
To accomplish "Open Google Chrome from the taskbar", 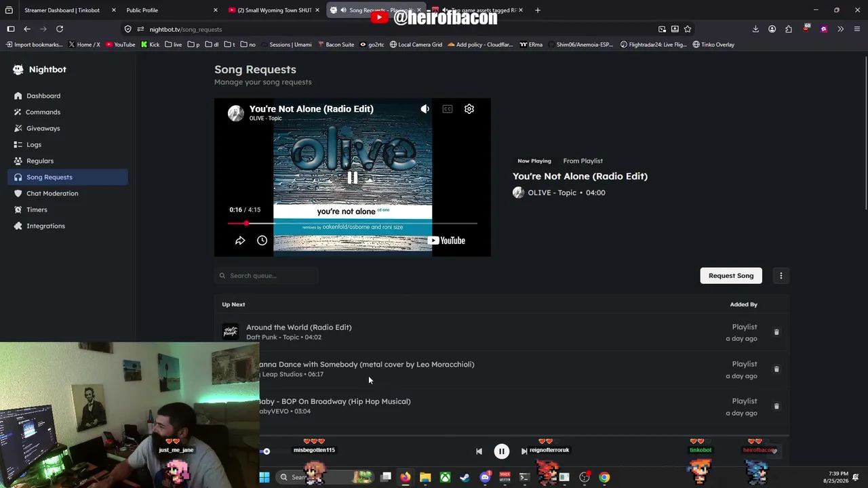I will click(x=604, y=477).
